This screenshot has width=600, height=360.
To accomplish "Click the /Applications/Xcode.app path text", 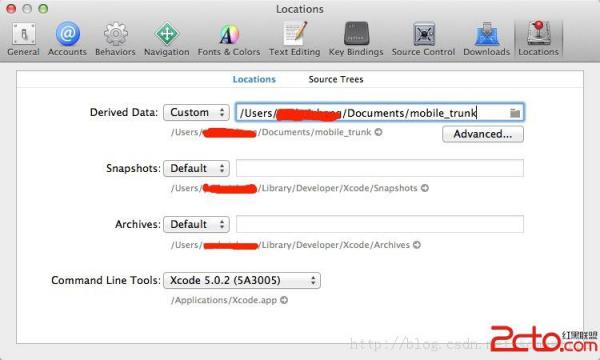I will pyautogui.click(x=224, y=300).
